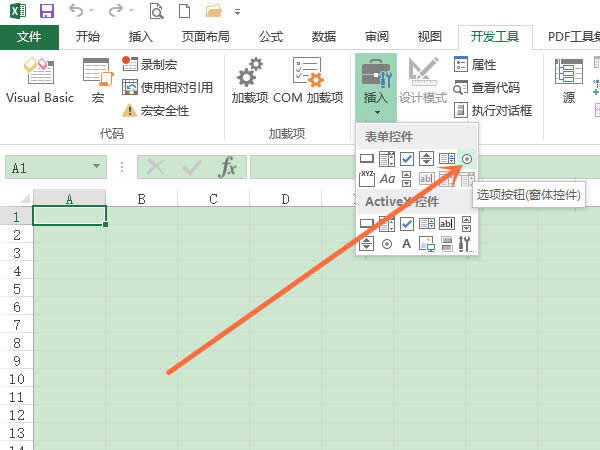The image size is (600, 450).
Task: Insert ActiveX Check Box control
Action: (407, 223)
